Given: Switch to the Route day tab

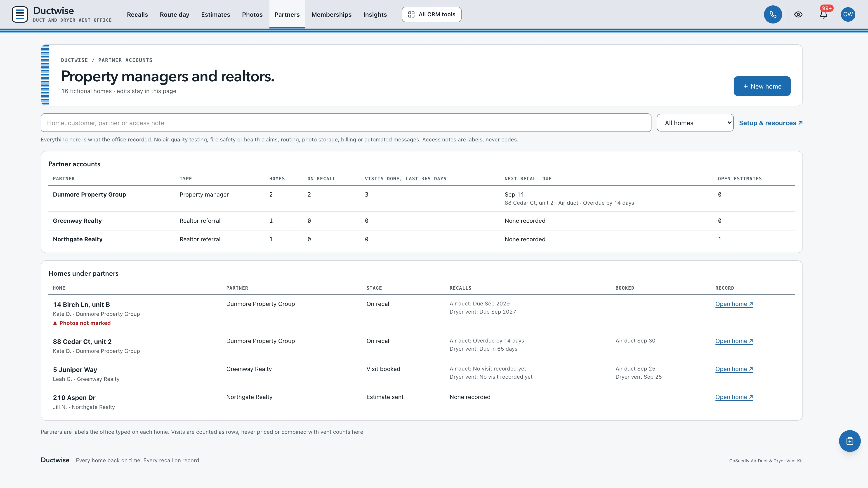Looking at the screenshot, I should point(175,14).
